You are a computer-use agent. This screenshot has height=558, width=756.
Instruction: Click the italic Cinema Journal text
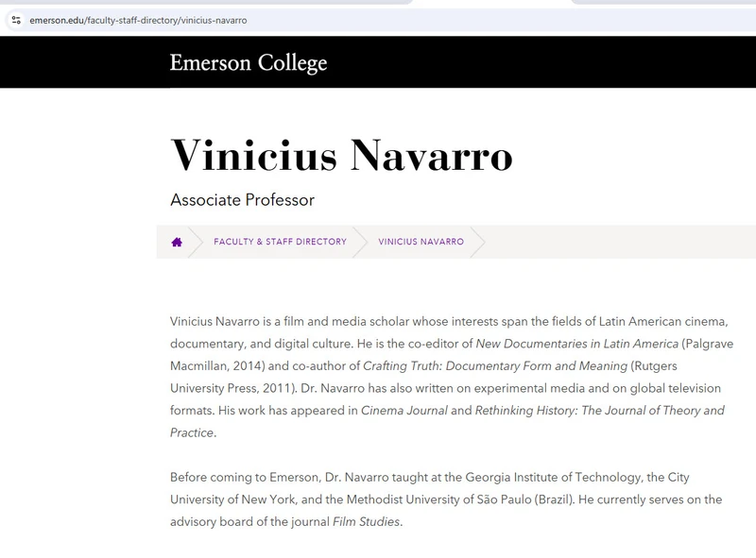[x=404, y=410]
